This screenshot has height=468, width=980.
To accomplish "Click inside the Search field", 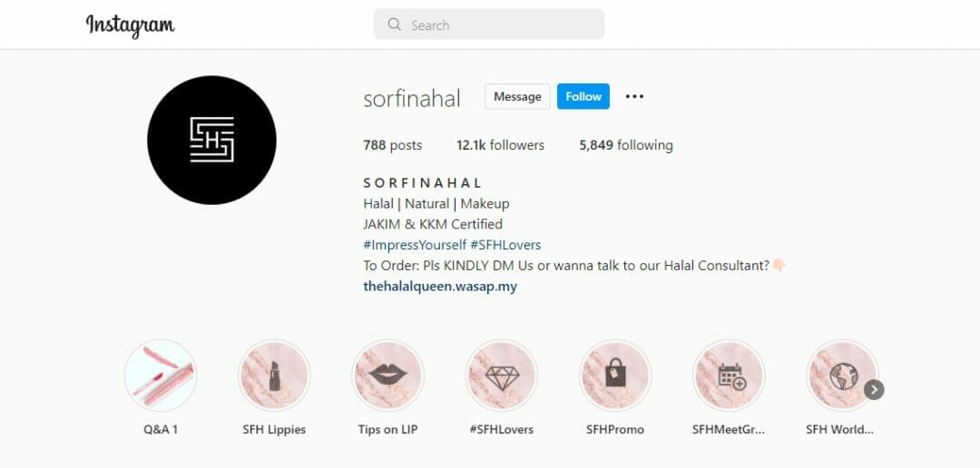I will 489,24.
